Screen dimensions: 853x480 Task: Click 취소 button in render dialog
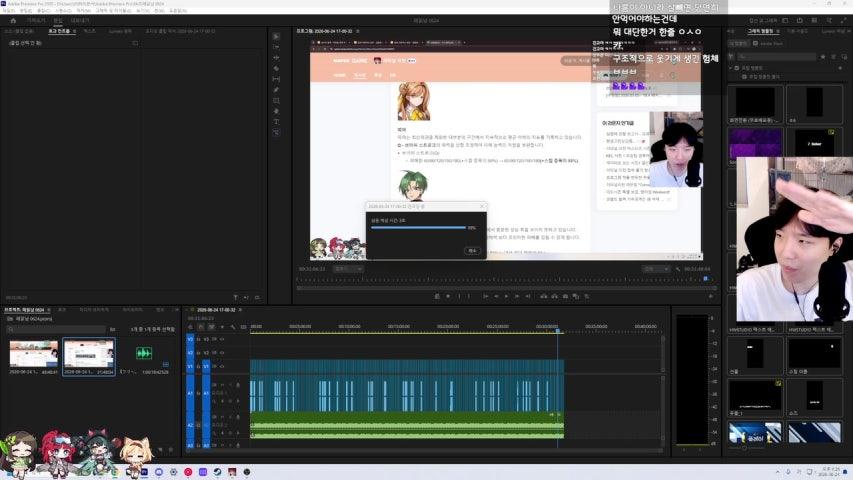tap(472, 251)
